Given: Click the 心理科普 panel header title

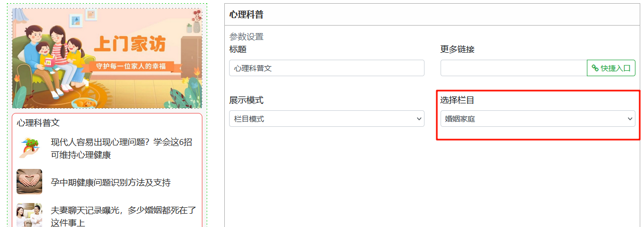Looking at the screenshot, I should (x=246, y=14).
